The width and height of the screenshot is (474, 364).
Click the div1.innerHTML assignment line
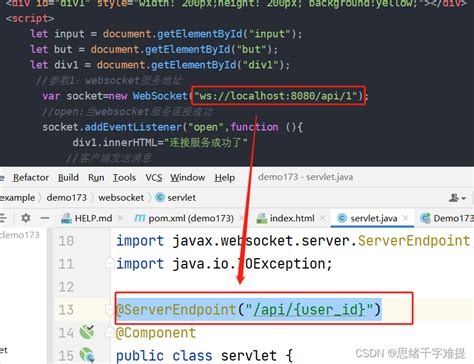[160, 143]
